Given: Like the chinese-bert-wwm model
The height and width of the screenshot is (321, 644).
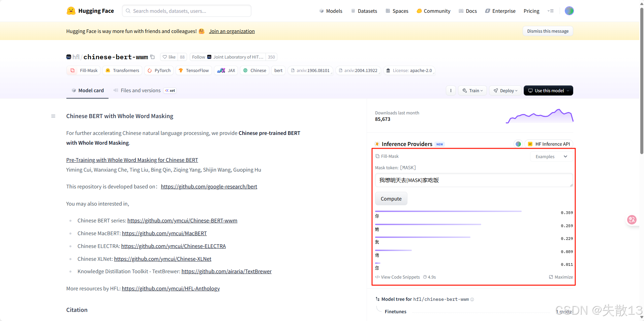Looking at the screenshot, I should coord(169,57).
